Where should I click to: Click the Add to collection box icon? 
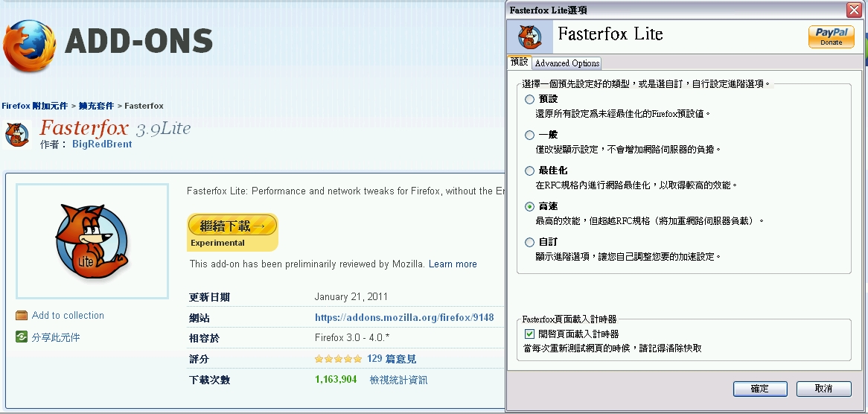[x=22, y=316]
